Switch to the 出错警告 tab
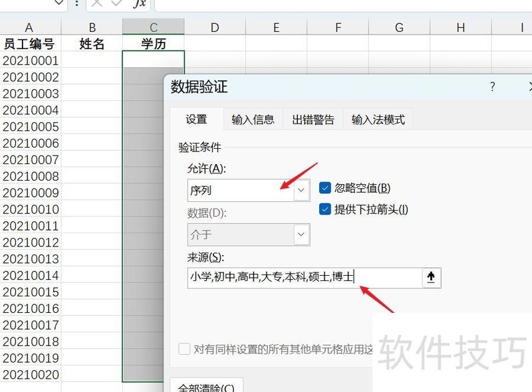 313,120
